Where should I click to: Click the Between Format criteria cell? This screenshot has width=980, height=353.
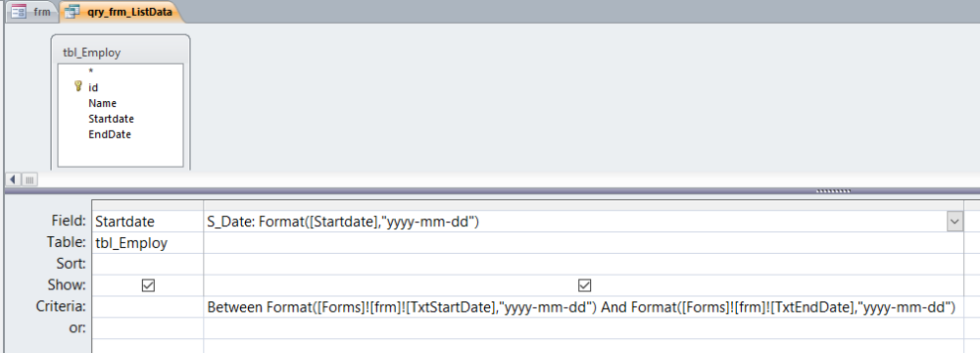(583, 307)
